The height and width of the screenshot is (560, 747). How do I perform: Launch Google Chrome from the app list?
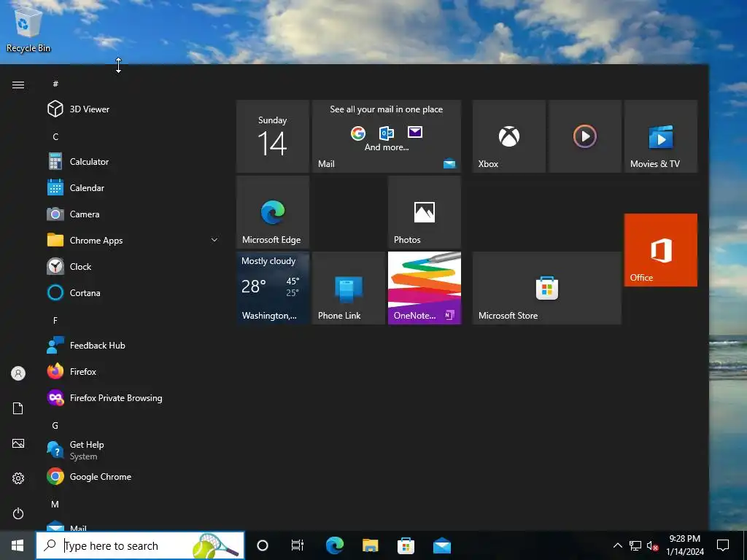(x=130, y=476)
